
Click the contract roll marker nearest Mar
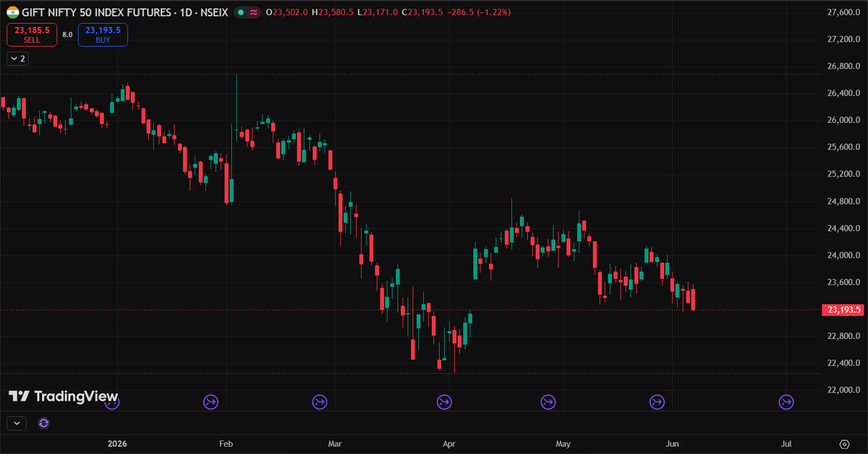pyautogui.click(x=320, y=401)
